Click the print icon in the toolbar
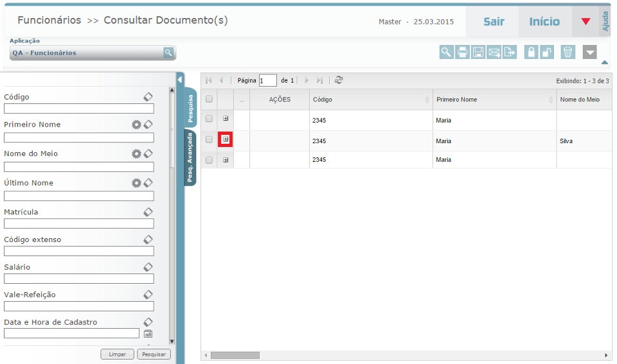 click(x=462, y=53)
